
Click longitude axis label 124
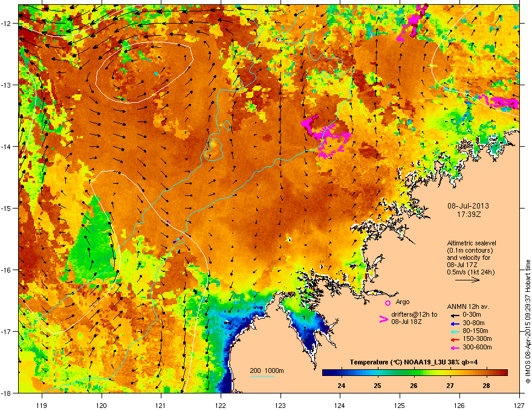tap(340, 405)
